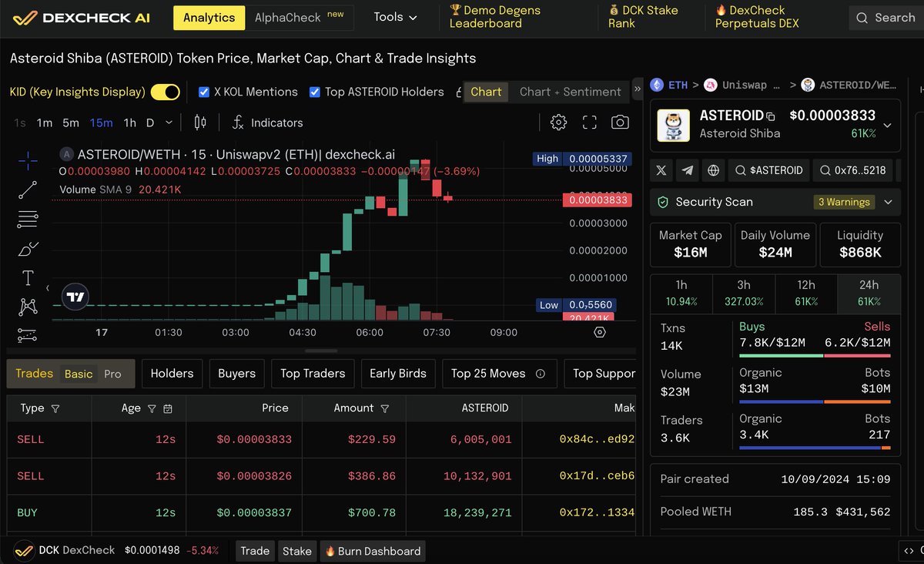Open chart settings gear

coord(559,123)
